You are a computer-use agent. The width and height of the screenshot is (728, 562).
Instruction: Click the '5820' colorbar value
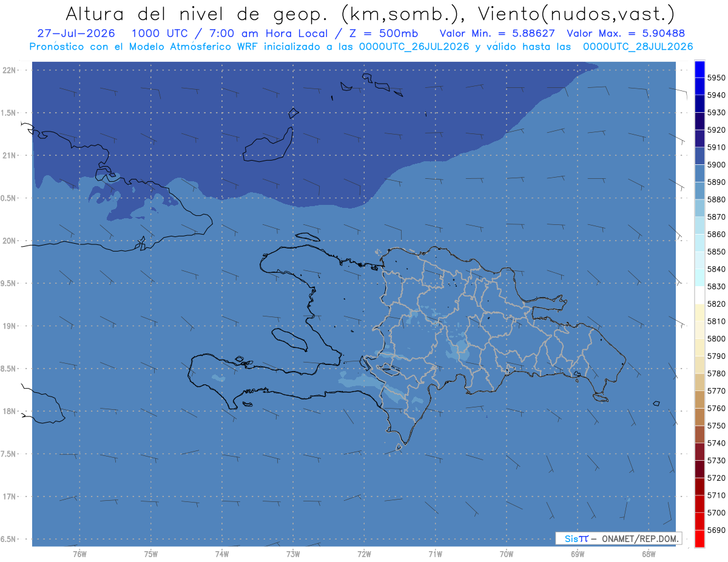[x=716, y=304]
